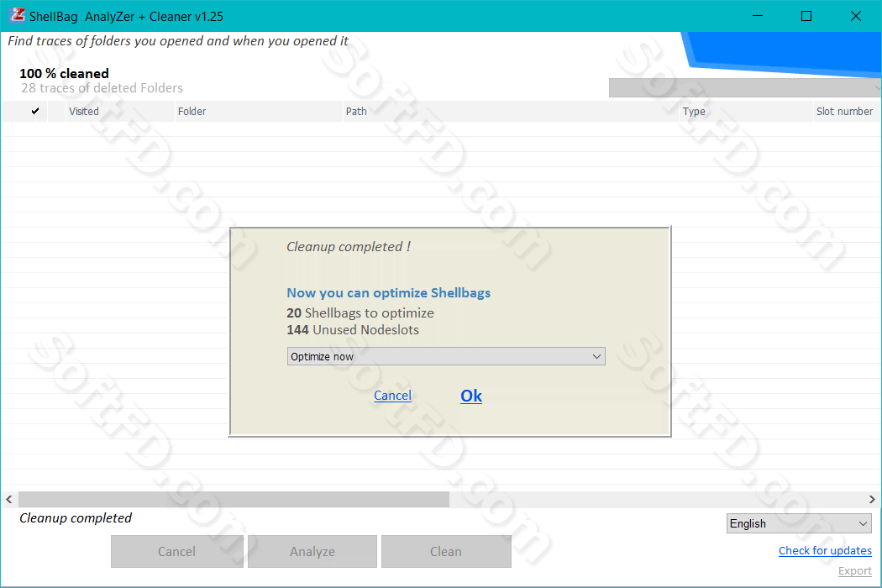
Task: Click the Clean button
Action: point(446,551)
